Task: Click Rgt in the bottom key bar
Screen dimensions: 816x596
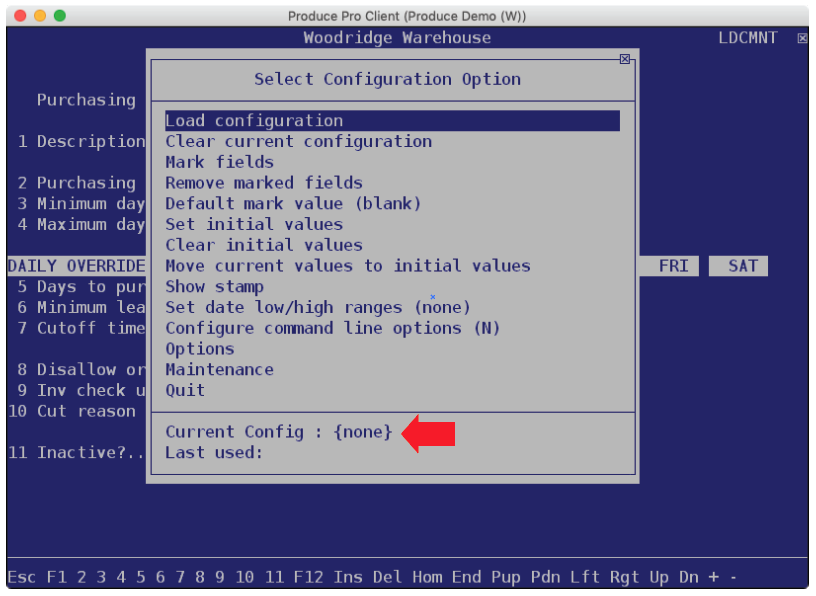Action: [x=624, y=577]
